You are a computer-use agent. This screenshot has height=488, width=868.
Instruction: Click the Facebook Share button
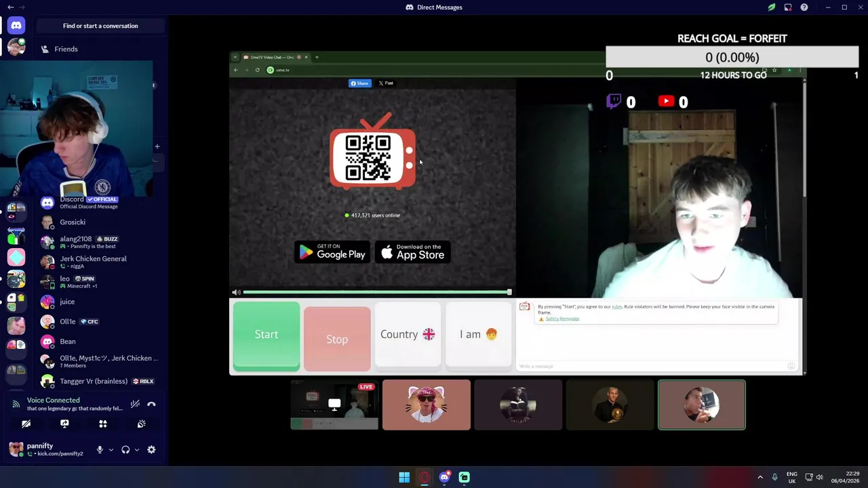(359, 83)
